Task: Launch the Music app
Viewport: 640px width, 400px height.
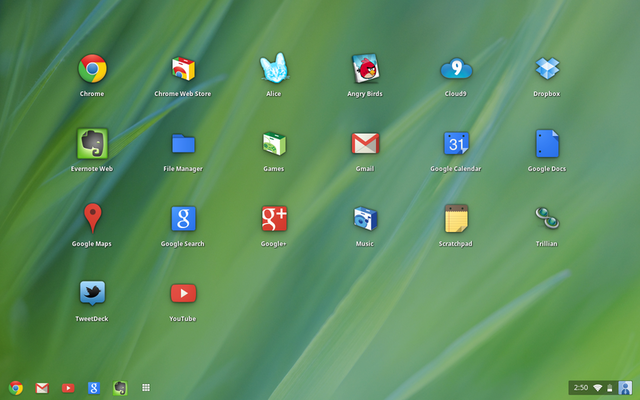Action: pos(365,218)
